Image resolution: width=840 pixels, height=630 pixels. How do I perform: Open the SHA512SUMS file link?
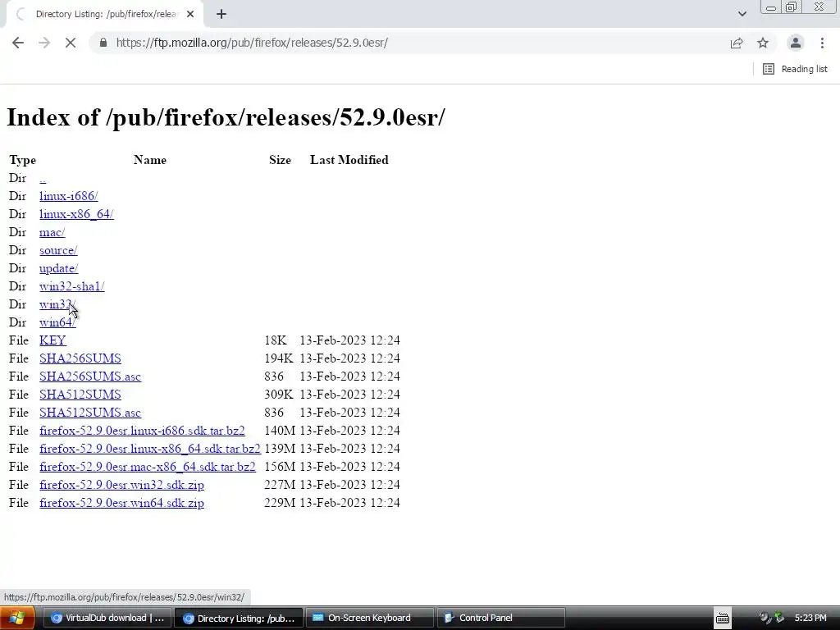(x=80, y=395)
